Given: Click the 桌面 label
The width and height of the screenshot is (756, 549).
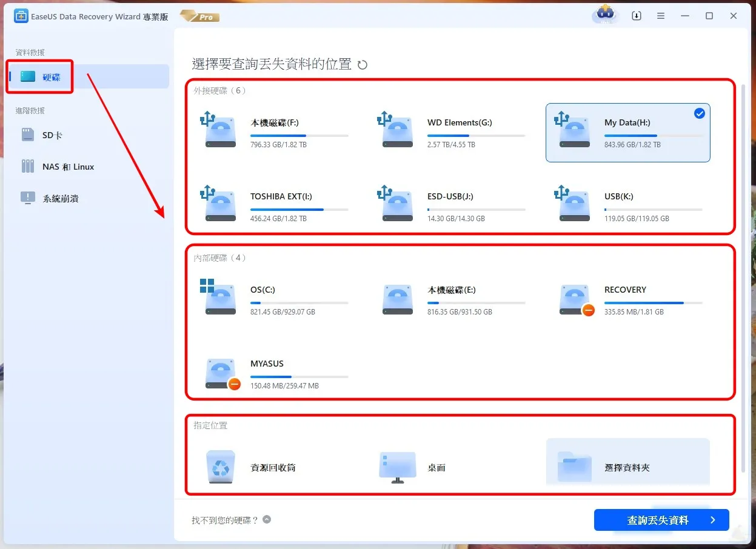Looking at the screenshot, I should (x=437, y=468).
